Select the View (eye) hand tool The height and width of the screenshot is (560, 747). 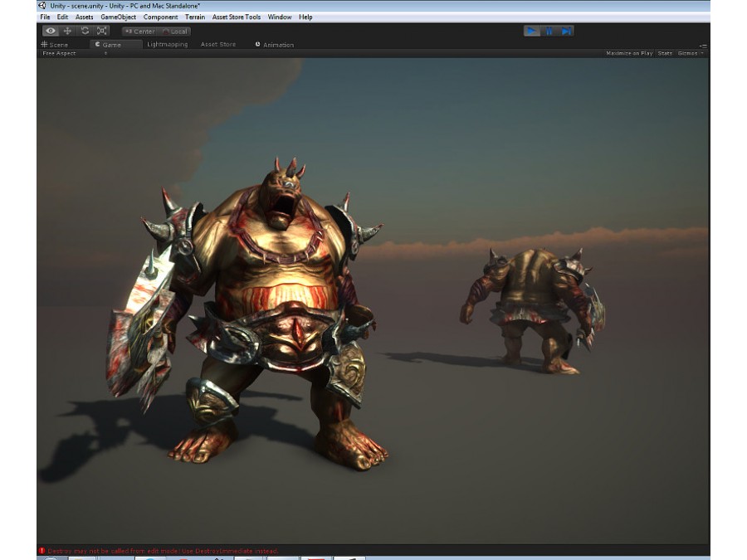pos(50,31)
